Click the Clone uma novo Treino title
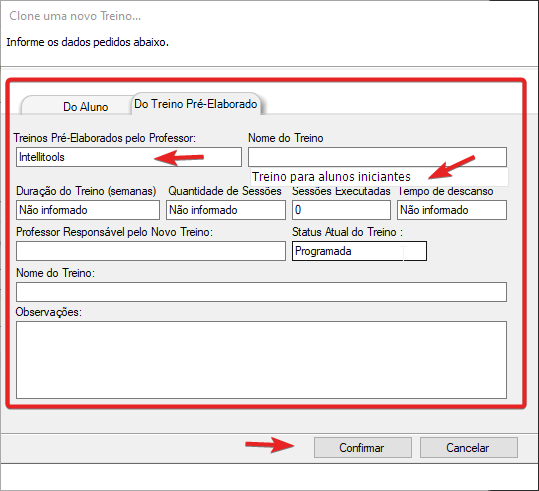This screenshot has height=491, width=539. (75, 16)
